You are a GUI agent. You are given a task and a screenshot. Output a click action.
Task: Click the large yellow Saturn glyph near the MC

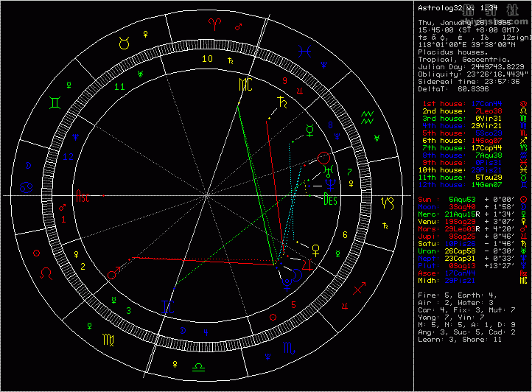pos(282,102)
